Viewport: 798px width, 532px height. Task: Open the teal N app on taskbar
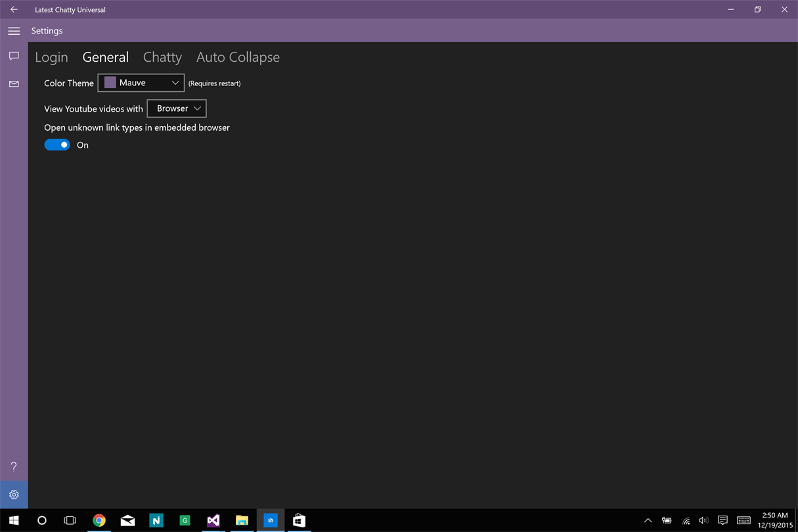pyautogui.click(x=156, y=520)
